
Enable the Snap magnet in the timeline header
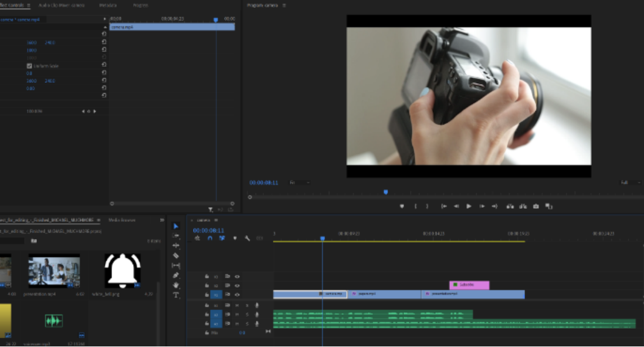(211, 238)
